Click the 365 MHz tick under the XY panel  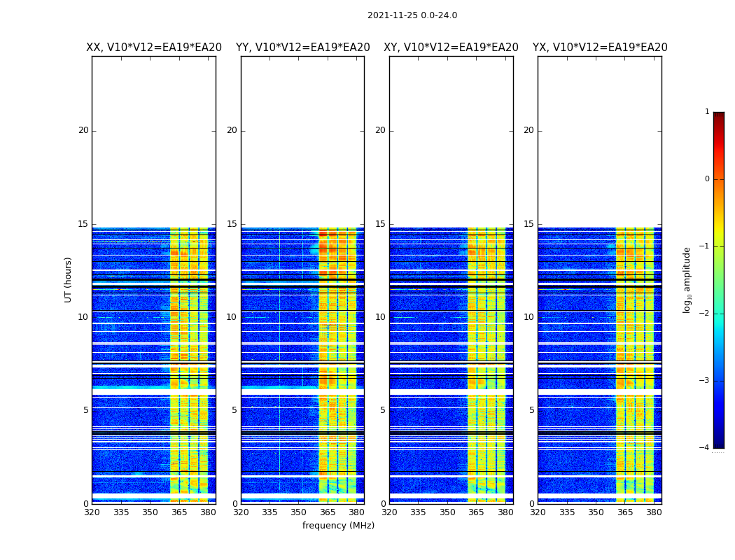[476, 512]
